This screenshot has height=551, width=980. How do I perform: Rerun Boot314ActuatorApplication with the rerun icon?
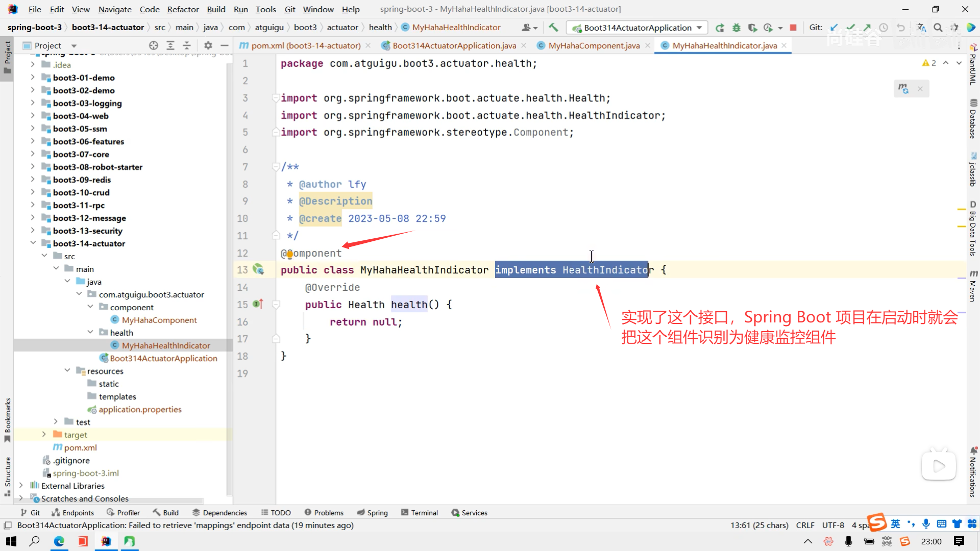pyautogui.click(x=720, y=28)
